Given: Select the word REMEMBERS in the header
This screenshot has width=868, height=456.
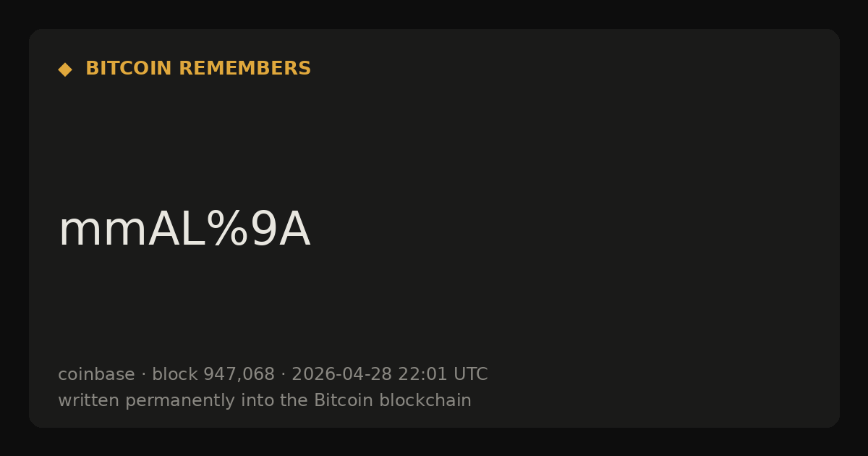Looking at the screenshot, I should click(x=244, y=69).
